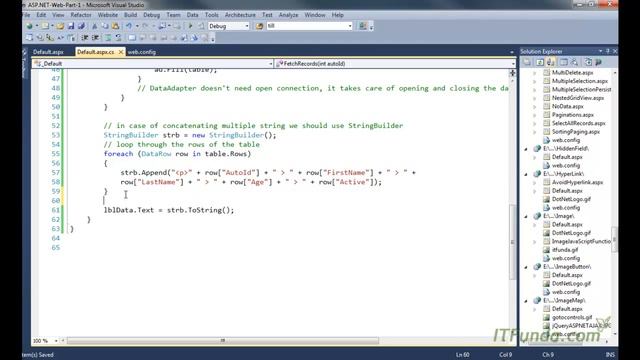Switch to the web.config tab
640x360 pixels.
(x=142, y=52)
